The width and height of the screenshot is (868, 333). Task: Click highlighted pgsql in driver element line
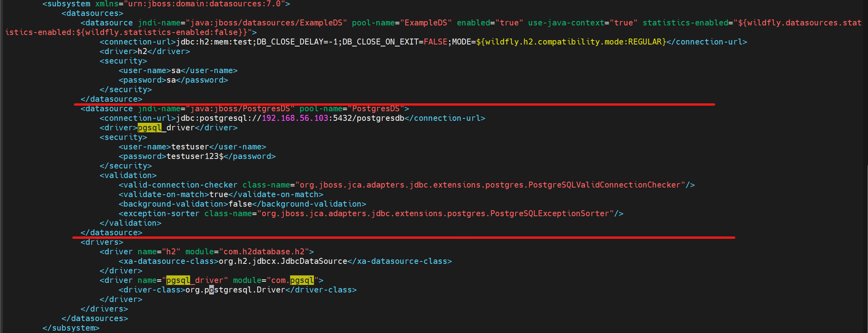150,128
